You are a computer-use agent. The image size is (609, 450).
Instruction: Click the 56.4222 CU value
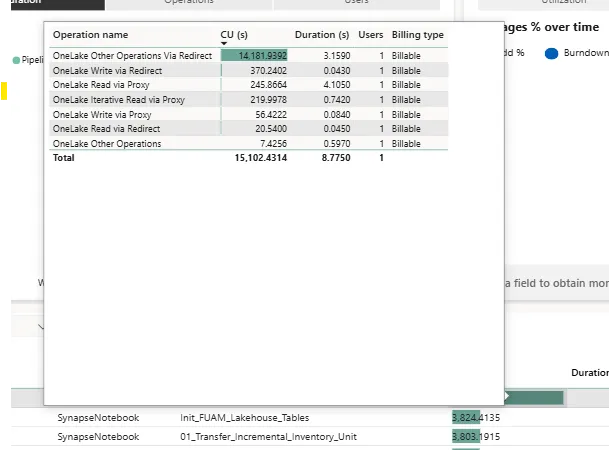tap(271, 115)
